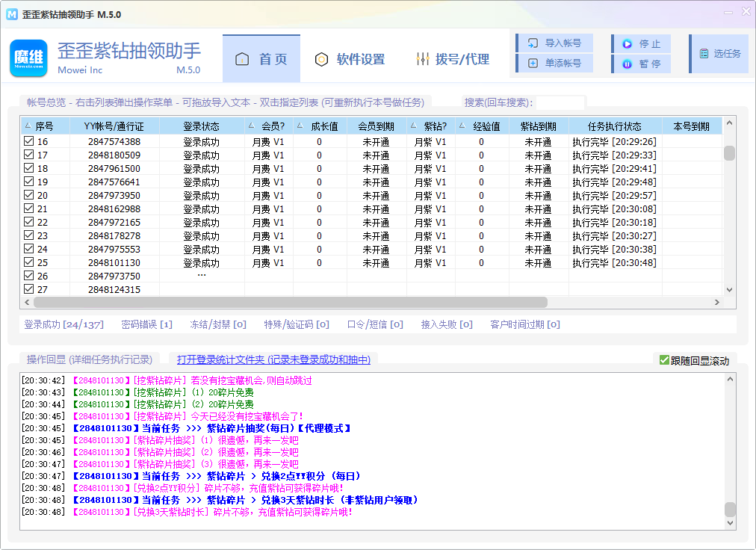Viewport: 756px width, 550px height.
Task: Uncheck account row 22 checkbox
Action: (29, 221)
